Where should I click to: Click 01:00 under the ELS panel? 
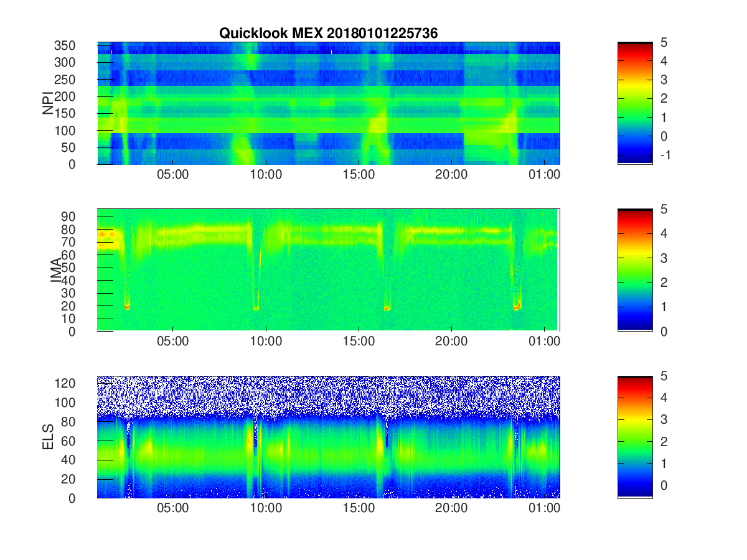pos(545,509)
